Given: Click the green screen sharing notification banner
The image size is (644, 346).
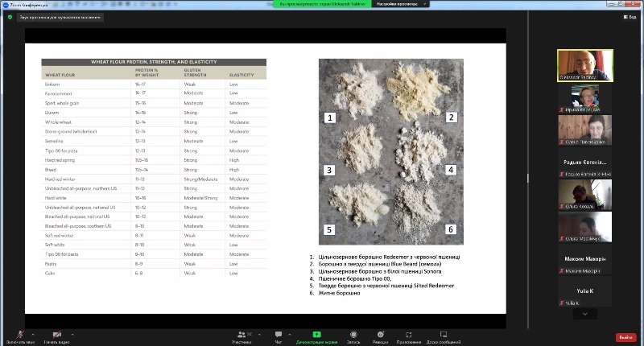Looking at the screenshot, I should click(x=321, y=5).
